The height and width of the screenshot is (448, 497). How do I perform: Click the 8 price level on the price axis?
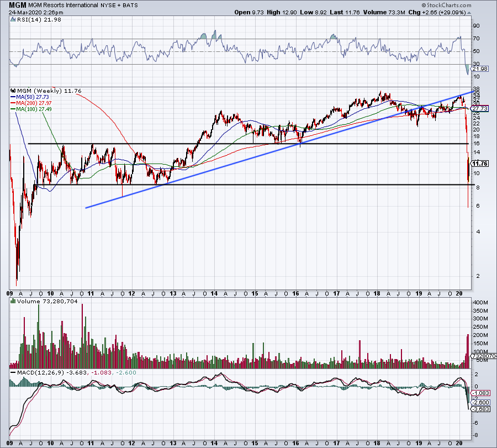tap(478, 188)
